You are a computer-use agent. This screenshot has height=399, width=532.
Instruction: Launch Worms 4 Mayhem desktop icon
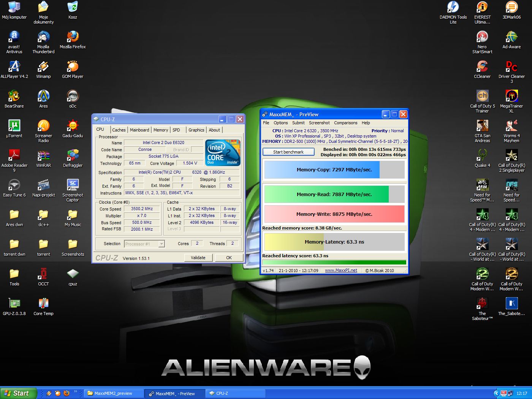tap(511, 131)
